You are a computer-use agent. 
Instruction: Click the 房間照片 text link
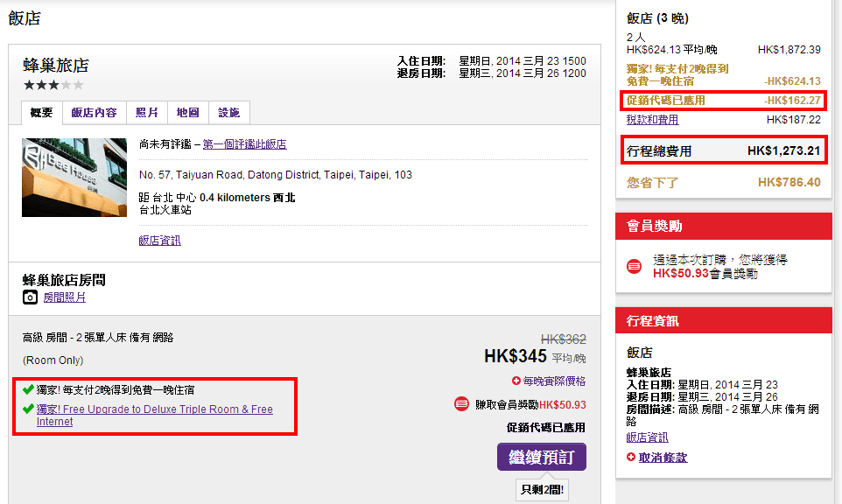[x=65, y=297]
